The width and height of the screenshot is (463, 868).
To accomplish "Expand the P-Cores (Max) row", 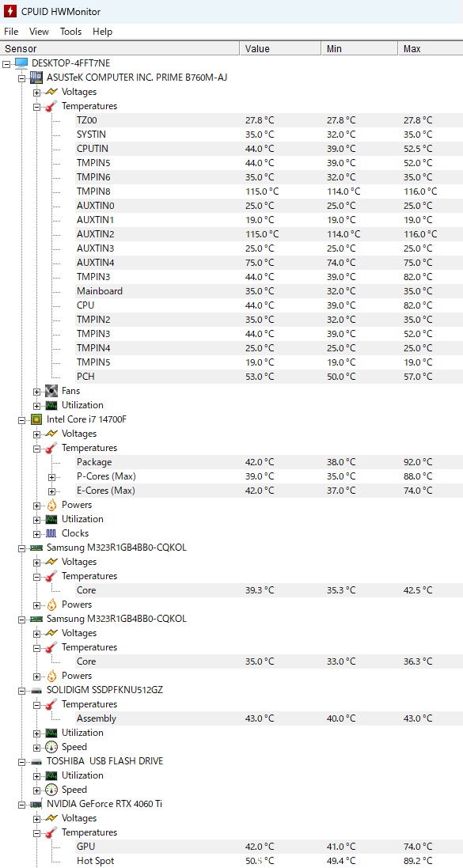I will (x=51, y=476).
